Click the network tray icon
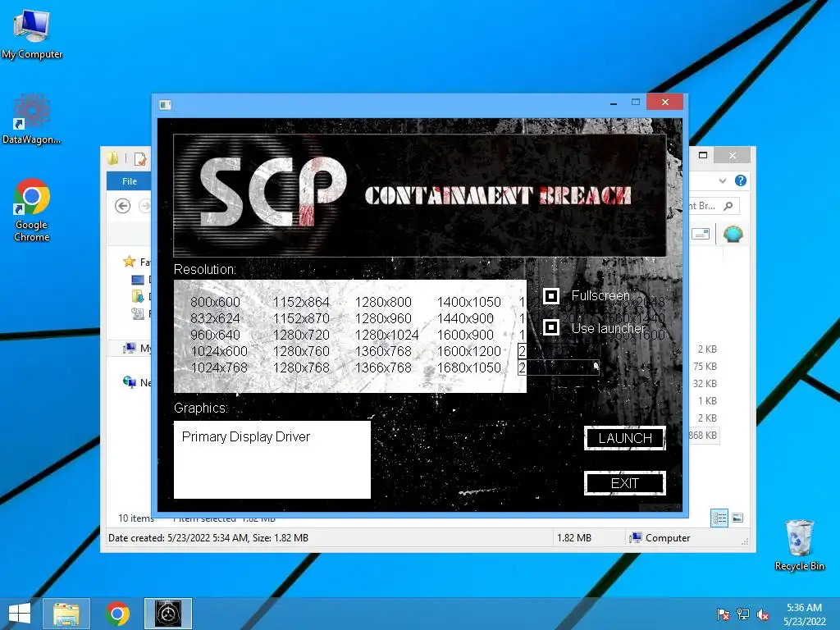 tap(743, 614)
